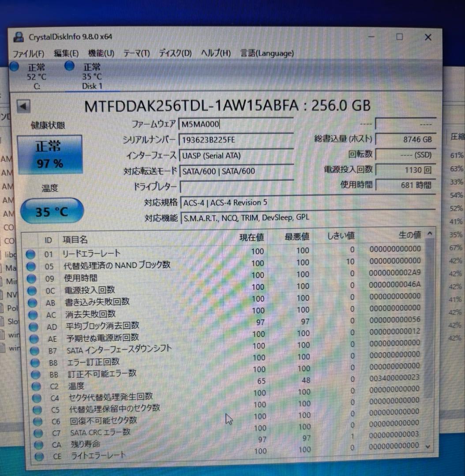
Task: Click power on count value 1130 回
Action: [406, 170]
